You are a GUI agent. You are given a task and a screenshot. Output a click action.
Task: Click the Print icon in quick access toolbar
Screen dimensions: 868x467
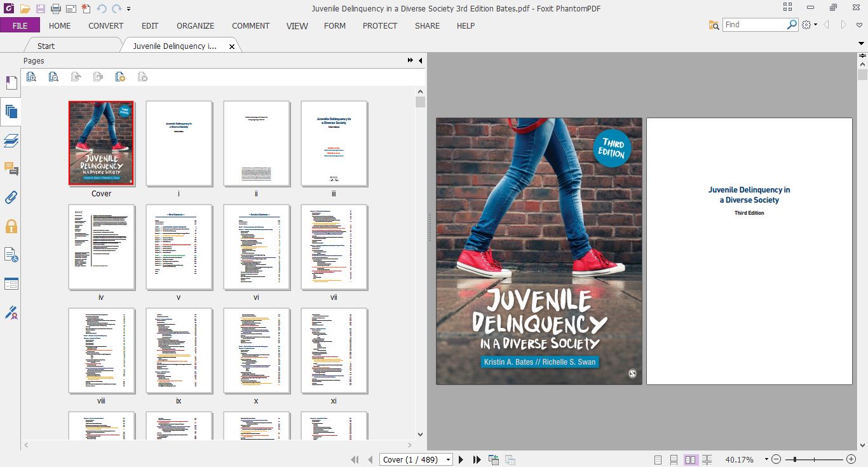tap(55, 9)
